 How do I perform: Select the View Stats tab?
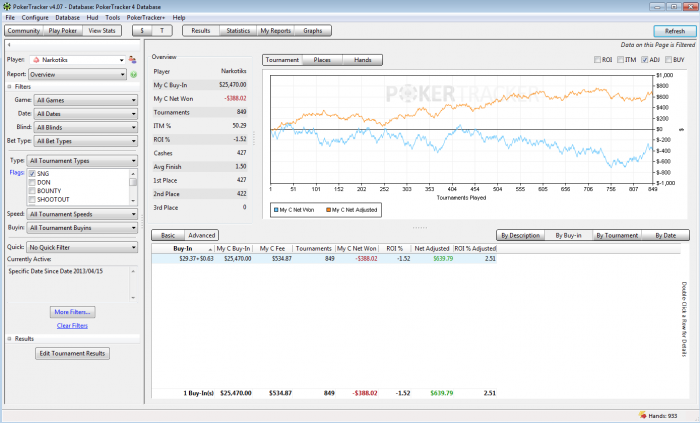102,31
